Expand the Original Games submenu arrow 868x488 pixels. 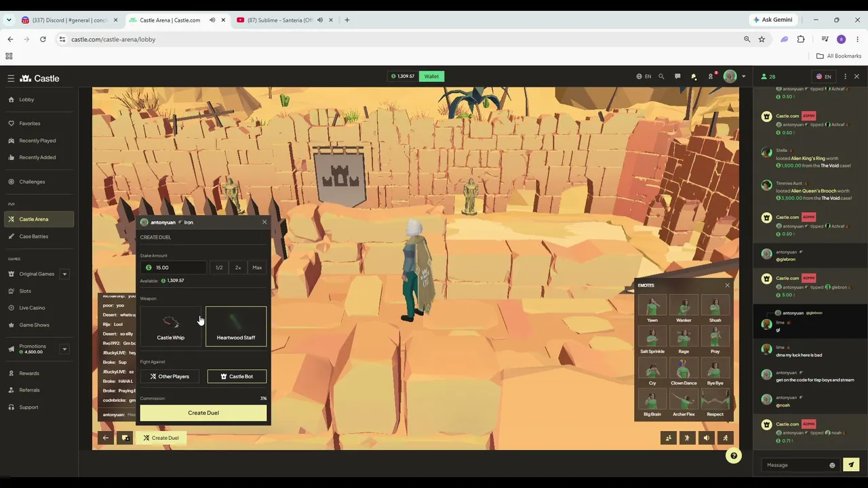64,274
